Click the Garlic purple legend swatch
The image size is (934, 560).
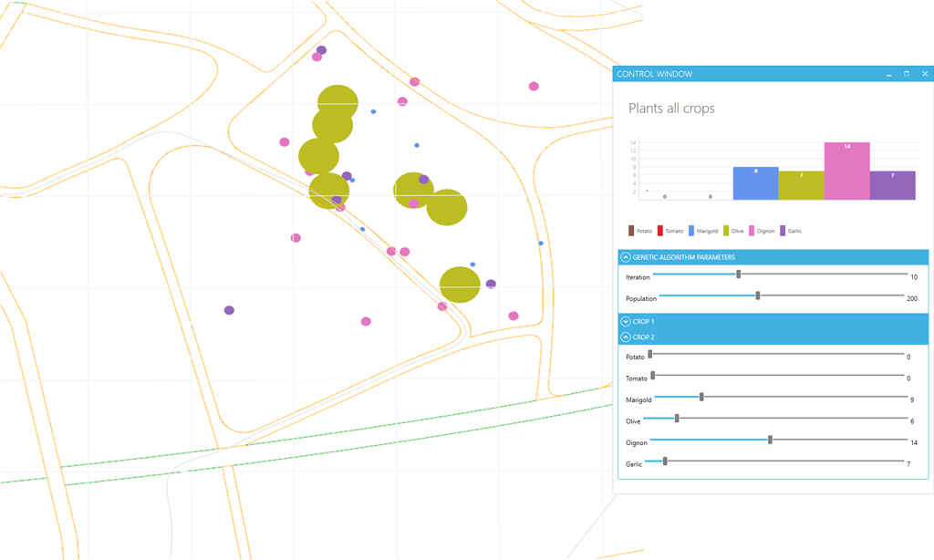[x=783, y=231]
